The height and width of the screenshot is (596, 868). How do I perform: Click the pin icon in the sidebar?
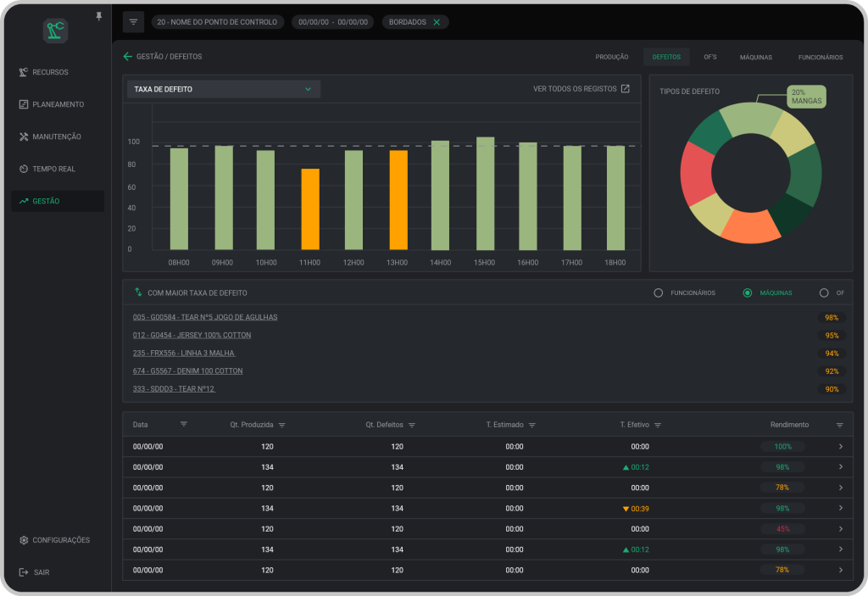click(99, 16)
